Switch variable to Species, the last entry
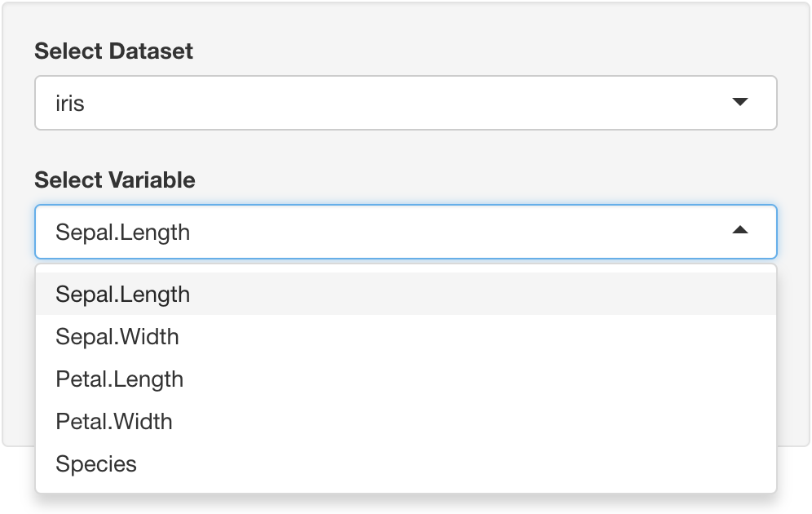The height and width of the screenshot is (514, 812). [95, 463]
